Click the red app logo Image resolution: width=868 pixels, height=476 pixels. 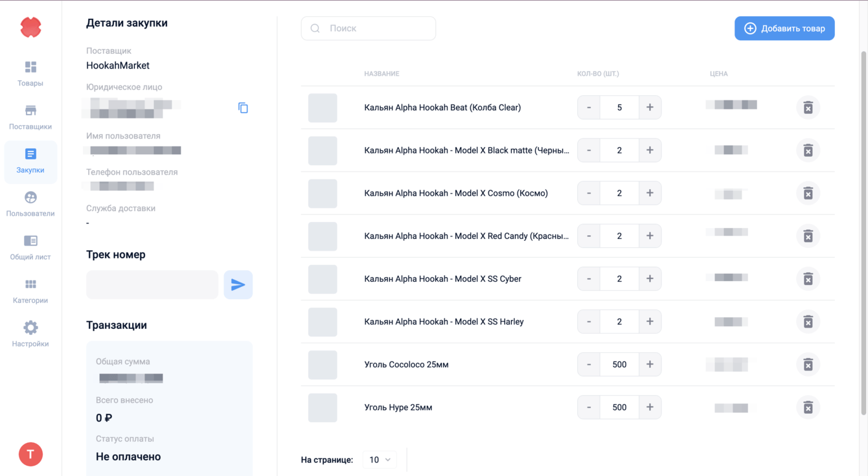coord(30,27)
